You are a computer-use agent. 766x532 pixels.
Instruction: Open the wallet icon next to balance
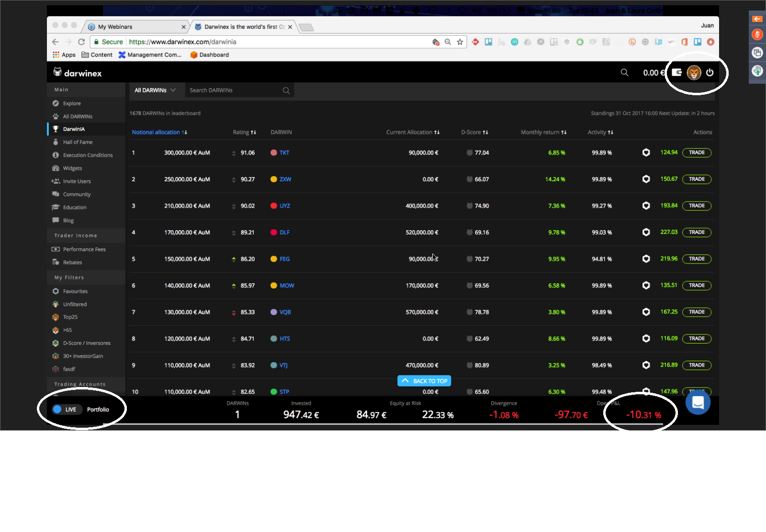676,73
